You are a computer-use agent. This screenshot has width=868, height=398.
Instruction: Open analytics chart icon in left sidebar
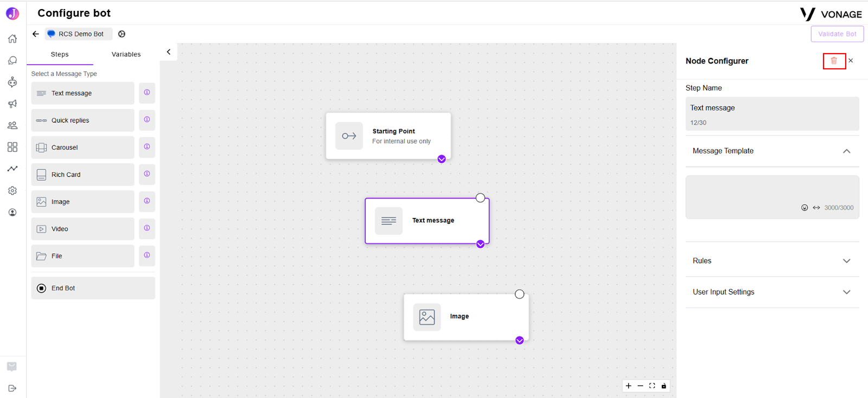pyautogui.click(x=12, y=169)
